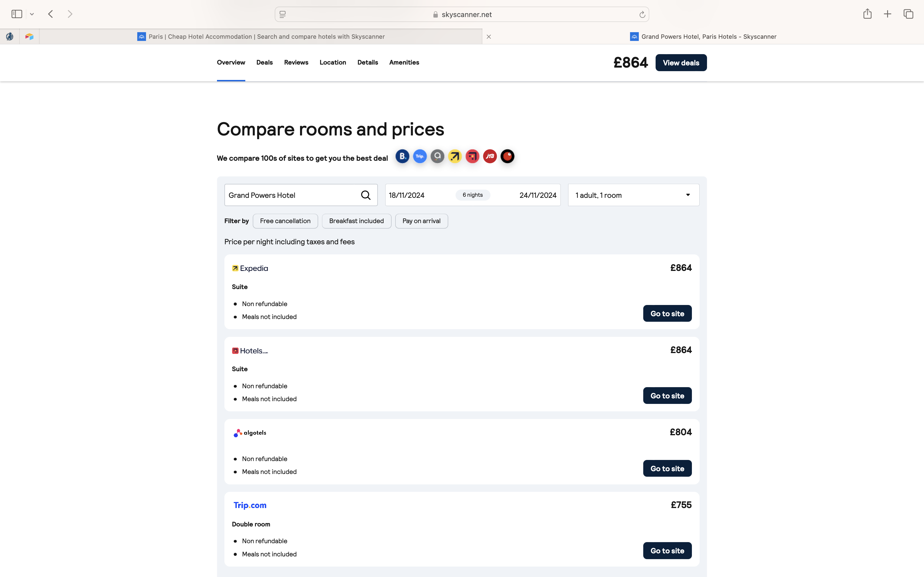Open sidebar options chevron dropdown
This screenshot has height=577, width=924.
tap(32, 14)
